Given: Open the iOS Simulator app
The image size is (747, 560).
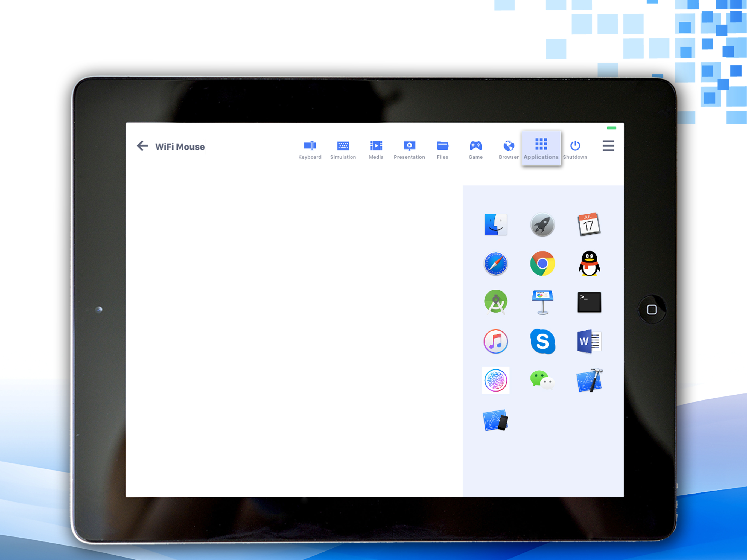Looking at the screenshot, I should click(x=495, y=420).
